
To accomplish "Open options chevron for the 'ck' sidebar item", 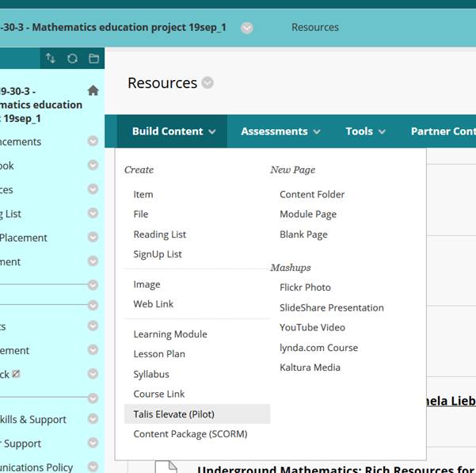I will pyautogui.click(x=93, y=373).
